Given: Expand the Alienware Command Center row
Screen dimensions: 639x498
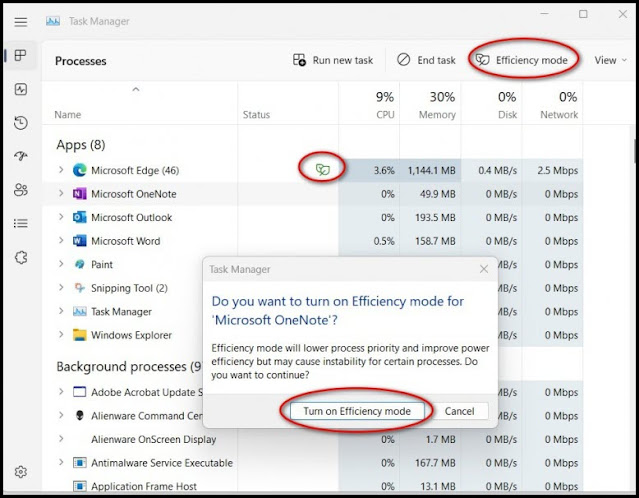Looking at the screenshot, I should [x=61, y=415].
